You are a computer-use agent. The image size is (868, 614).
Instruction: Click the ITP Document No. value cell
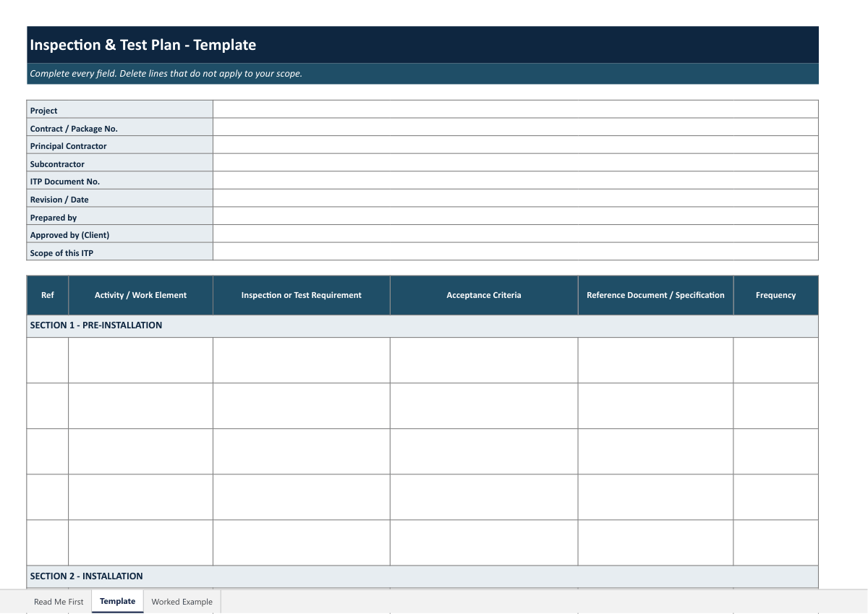coord(516,180)
